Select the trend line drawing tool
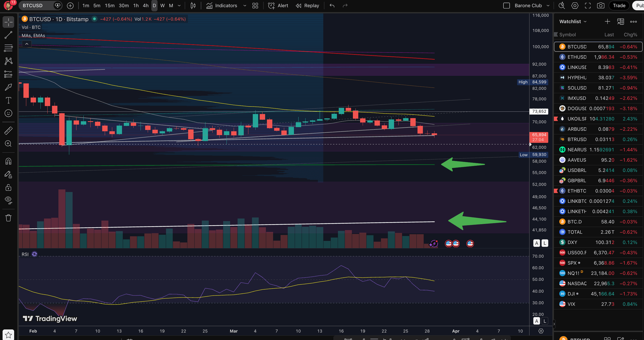 [x=8, y=35]
